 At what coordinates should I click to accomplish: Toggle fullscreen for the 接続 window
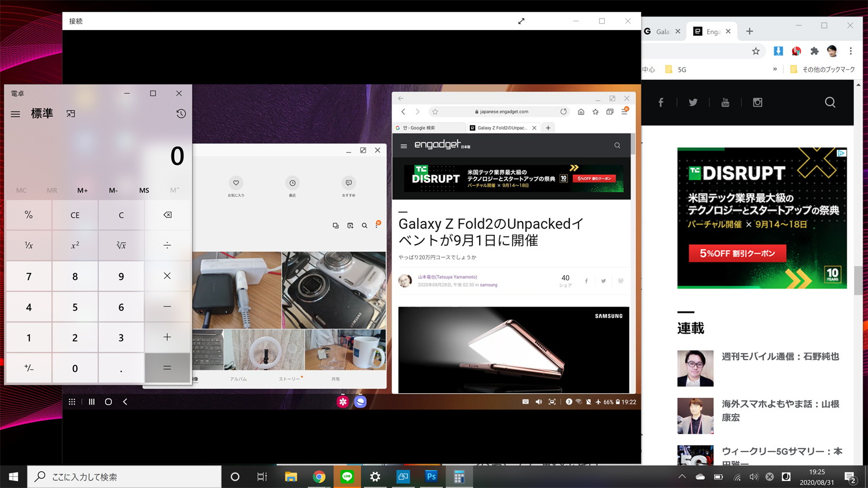tap(521, 21)
